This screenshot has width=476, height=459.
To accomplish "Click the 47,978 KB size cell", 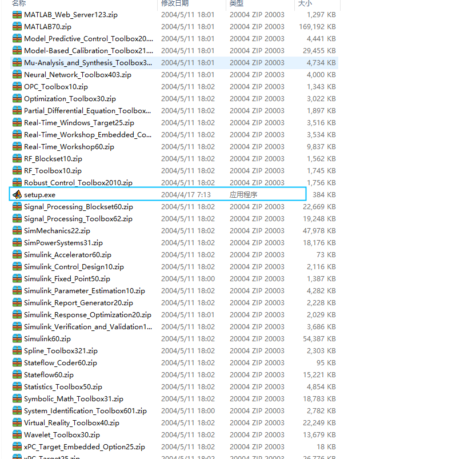I will pyautogui.click(x=319, y=231).
